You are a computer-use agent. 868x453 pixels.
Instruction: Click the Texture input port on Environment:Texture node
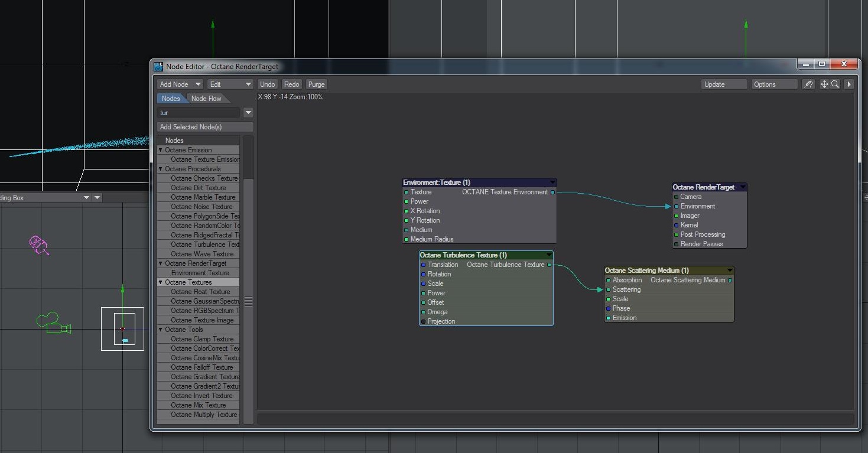[406, 192]
